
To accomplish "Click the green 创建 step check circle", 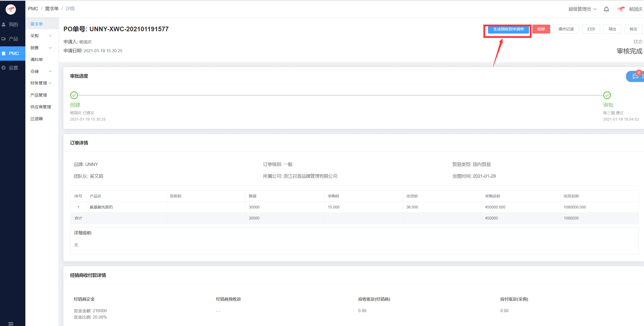I will 74,95.
